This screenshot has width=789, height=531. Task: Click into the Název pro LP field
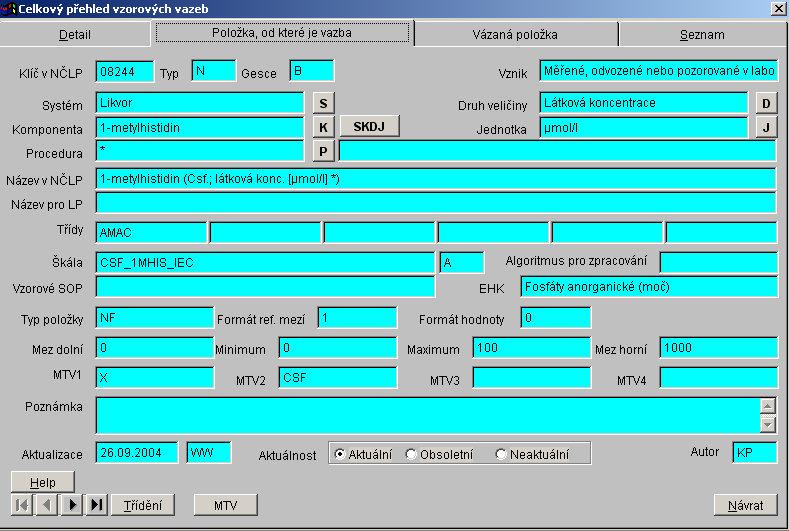click(x=436, y=203)
